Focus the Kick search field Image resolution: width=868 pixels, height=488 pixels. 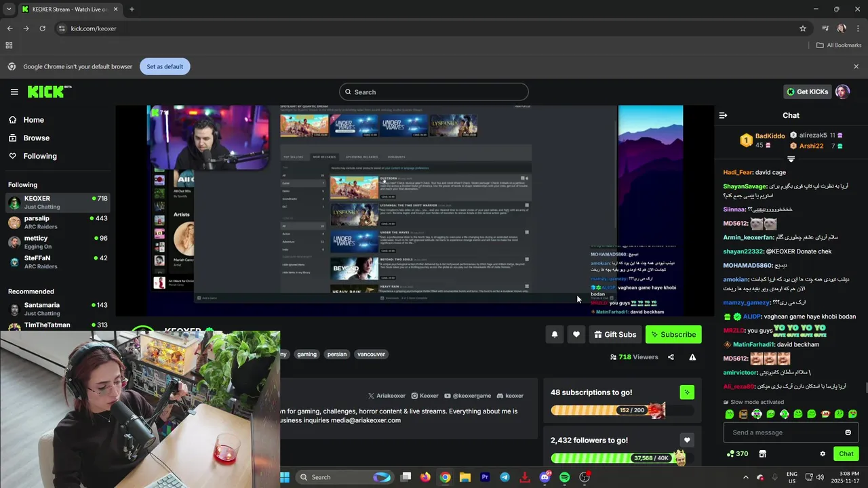[434, 91]
